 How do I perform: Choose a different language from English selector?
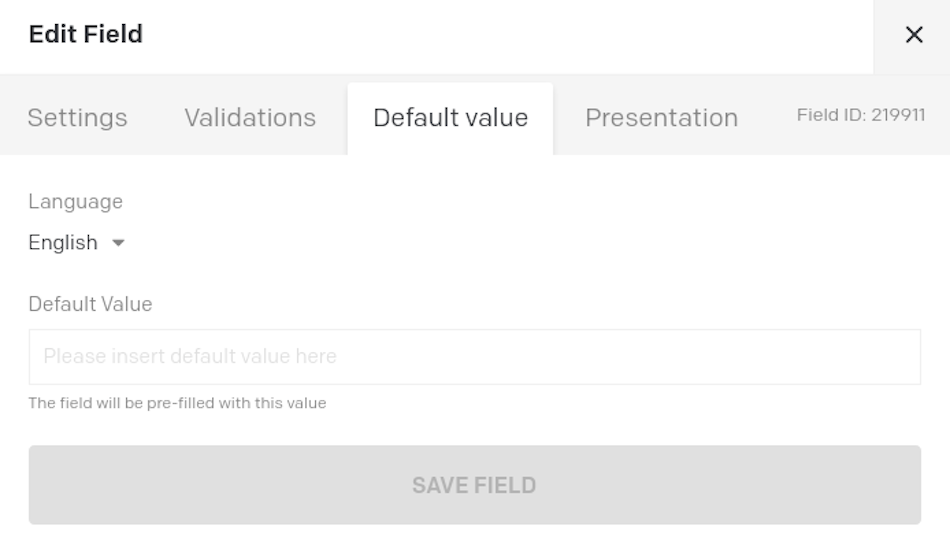point(76,243)
